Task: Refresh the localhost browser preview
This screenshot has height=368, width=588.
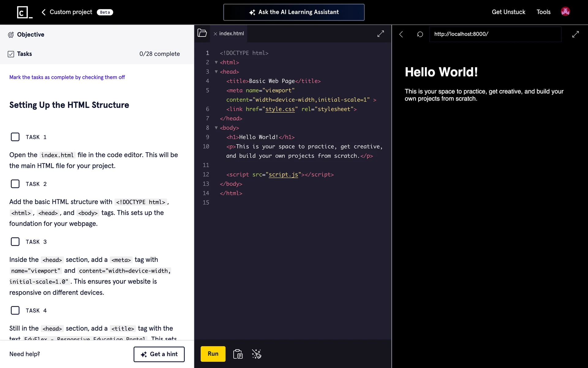Action: (420, 34)
